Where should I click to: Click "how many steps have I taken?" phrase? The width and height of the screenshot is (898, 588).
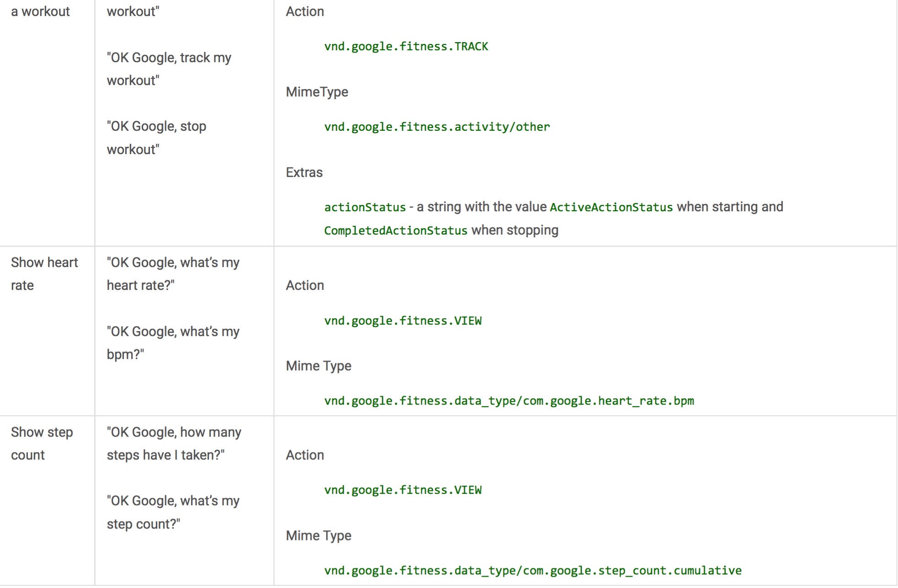(174, 444)
